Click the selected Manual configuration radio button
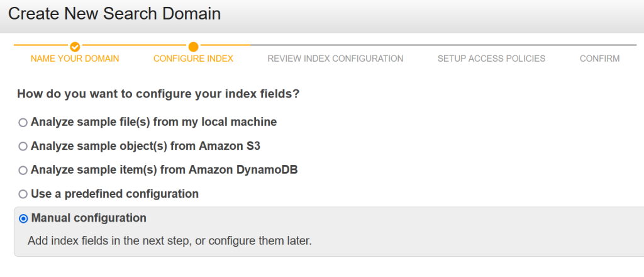 (23, 218)
